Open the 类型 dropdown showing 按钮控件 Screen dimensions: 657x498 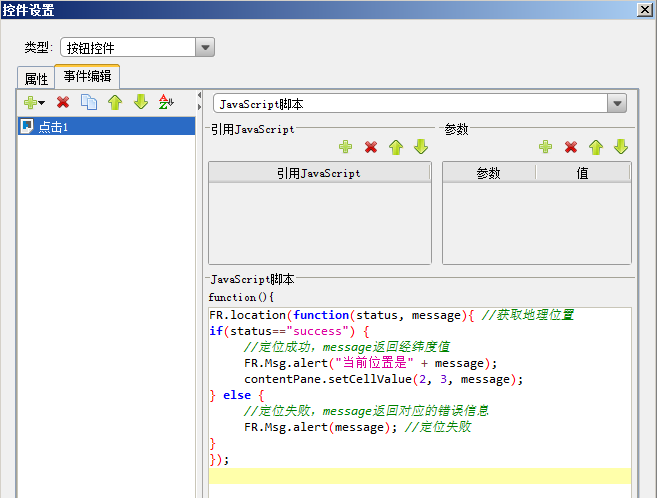(x=205, y=47)
